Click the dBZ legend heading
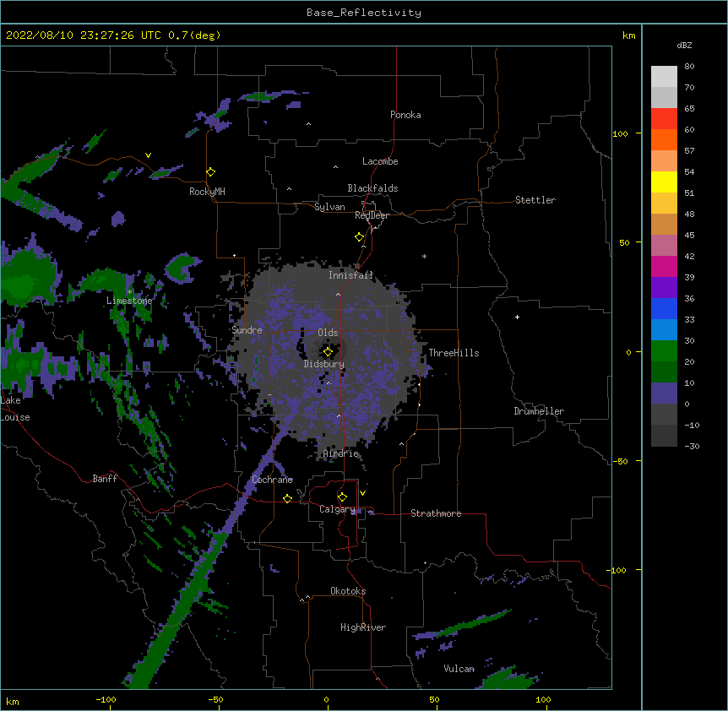728x711 pixels. [x=684, y=46]
